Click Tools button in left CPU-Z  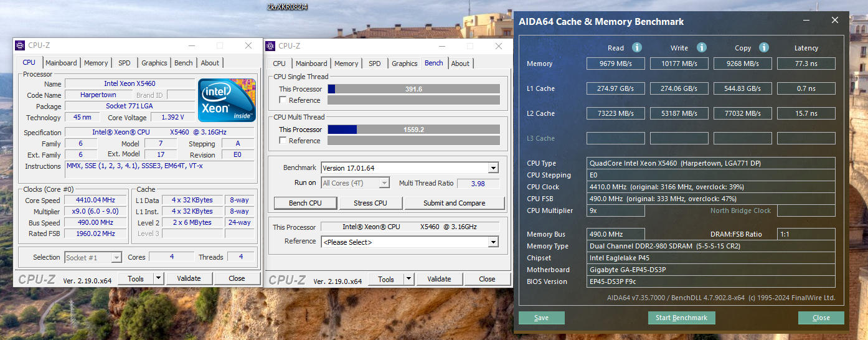(x=136, y=278)
